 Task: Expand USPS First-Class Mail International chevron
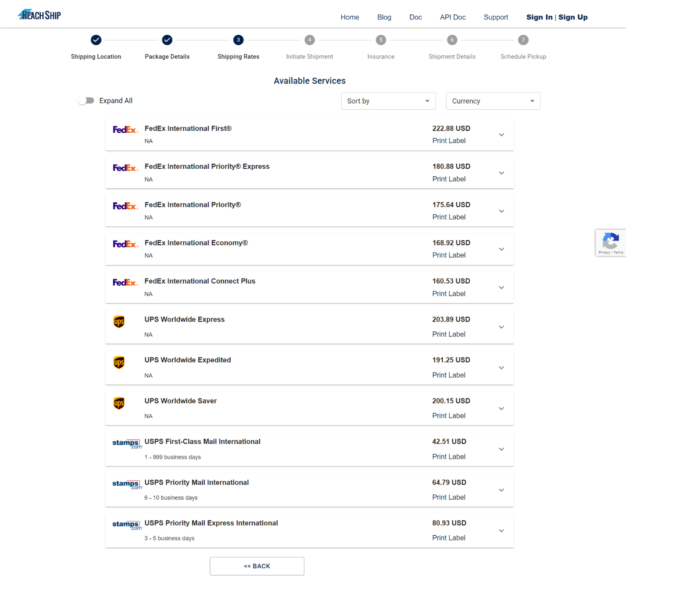pos(501,449)
